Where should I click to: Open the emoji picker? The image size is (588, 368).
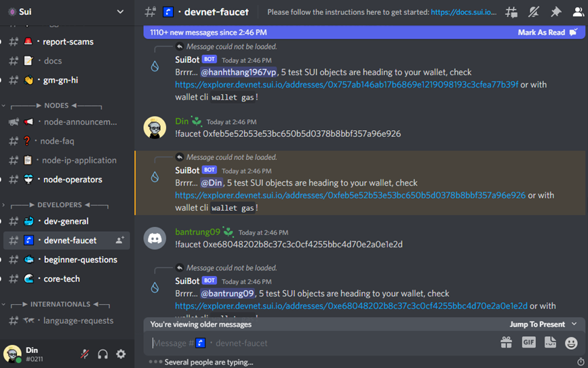click(571, 343)
